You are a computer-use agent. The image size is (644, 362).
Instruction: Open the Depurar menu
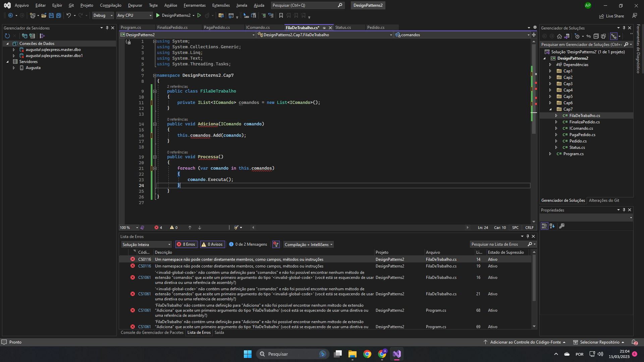[x=135, y=5]
